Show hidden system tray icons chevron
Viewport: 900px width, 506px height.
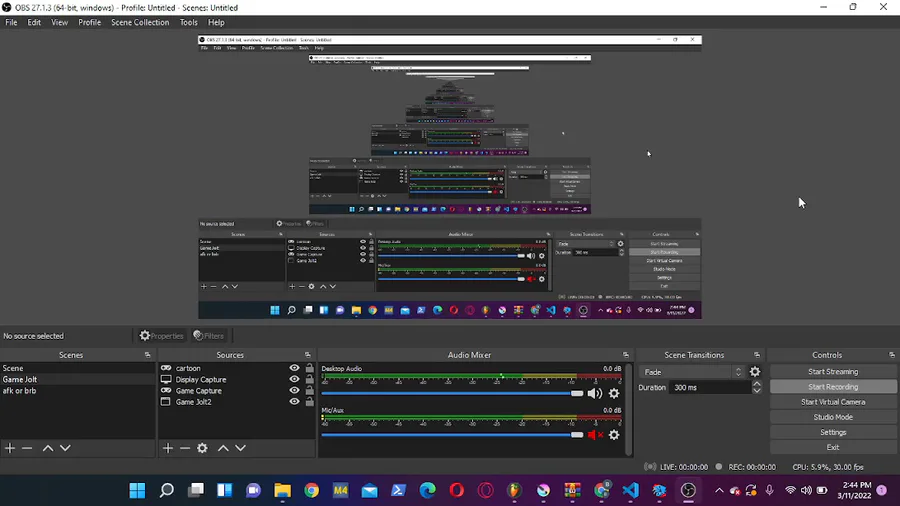pos(719,491)
